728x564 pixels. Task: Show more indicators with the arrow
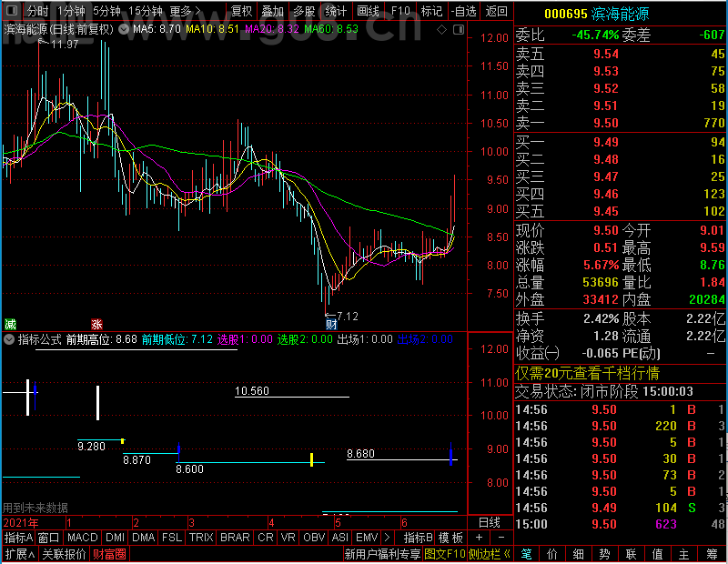click(388, 538)
